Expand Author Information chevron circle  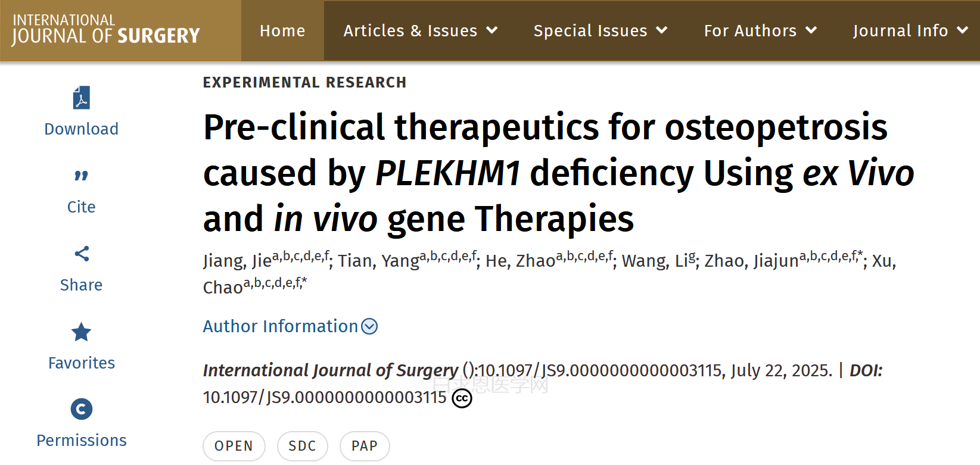[370, 326]
